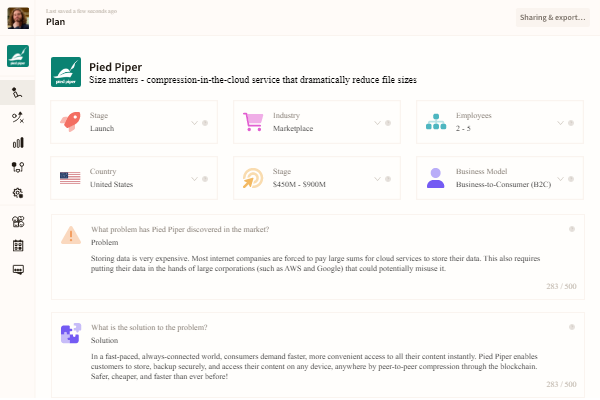Open the gear settings sidebar icon
The height and width of the screenshot is (400, 600).
17,192
